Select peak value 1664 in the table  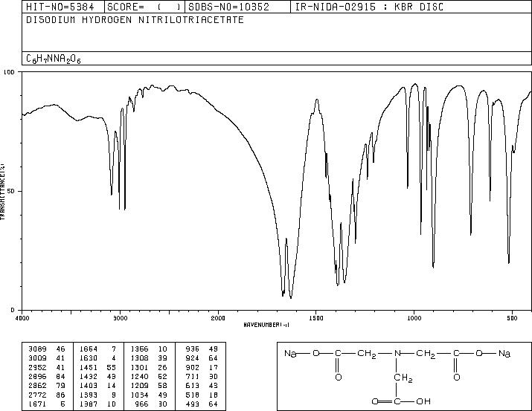(x=89, y=349)
